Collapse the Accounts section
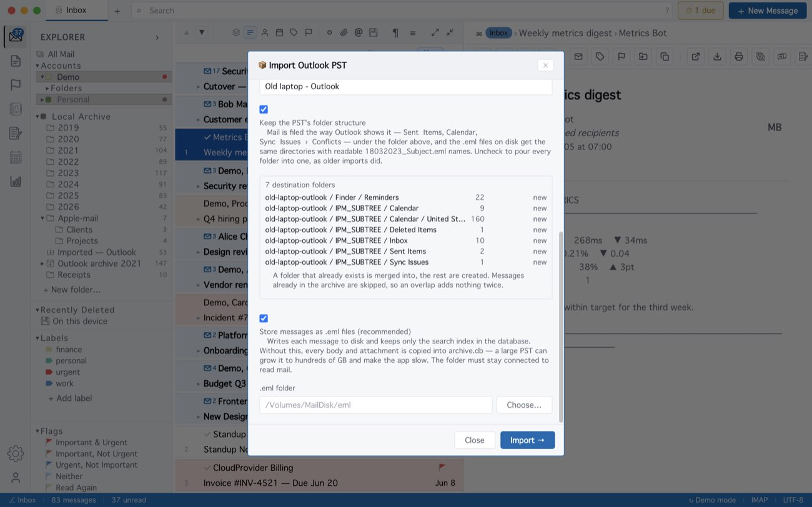Viewport: 812px width, 507px height. (x=37, y=66)
